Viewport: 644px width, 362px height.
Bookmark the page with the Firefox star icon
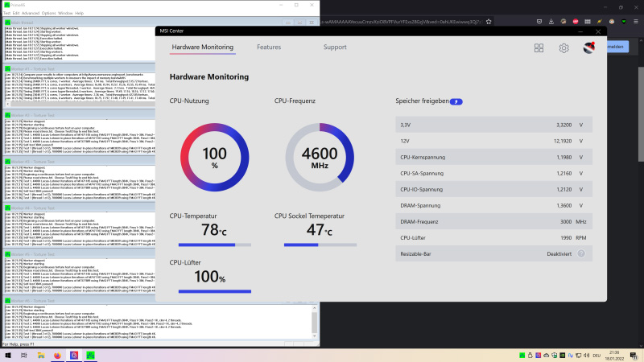pyautogui.click(x=489, y=22)
